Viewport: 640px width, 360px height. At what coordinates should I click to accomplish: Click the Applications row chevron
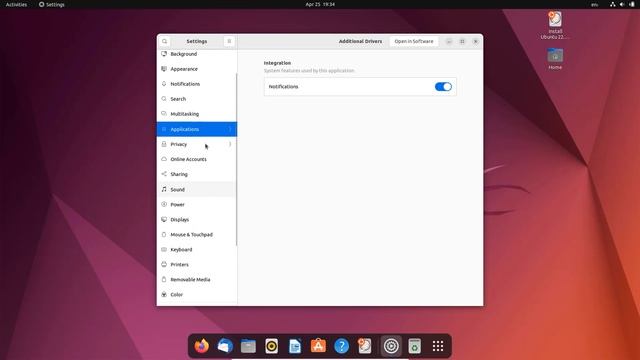point(230,129)
